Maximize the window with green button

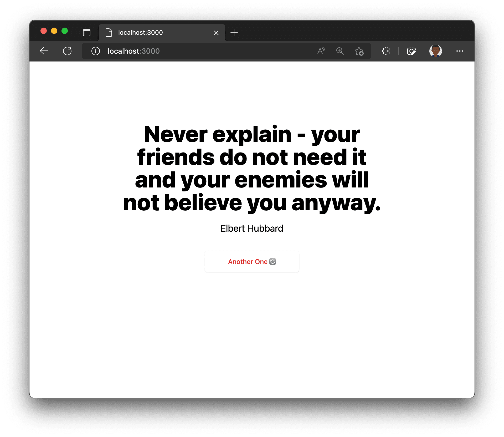[65, 31]
